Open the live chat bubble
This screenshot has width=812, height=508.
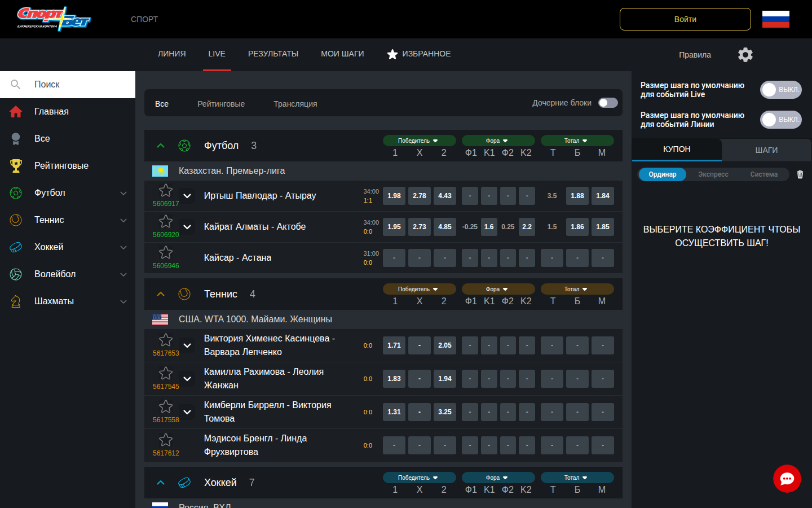pyautogui.click(x=787, y=479)
